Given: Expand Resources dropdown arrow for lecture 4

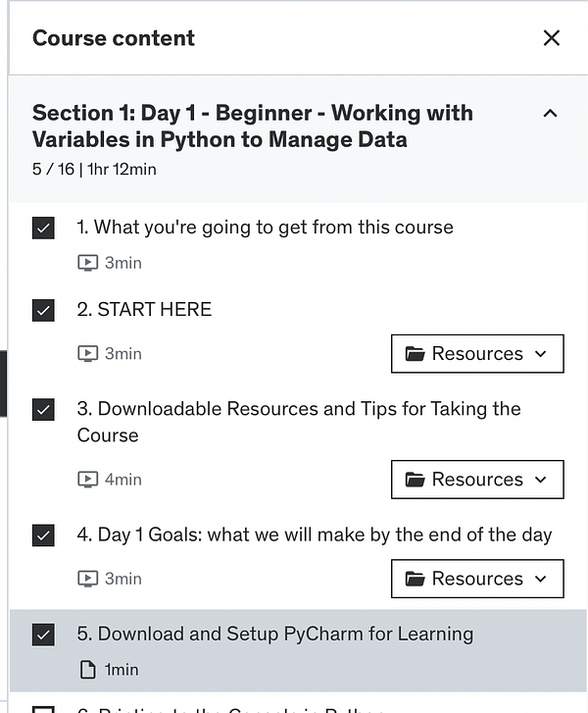Looking at the screenshot, I should pos(541,579).
